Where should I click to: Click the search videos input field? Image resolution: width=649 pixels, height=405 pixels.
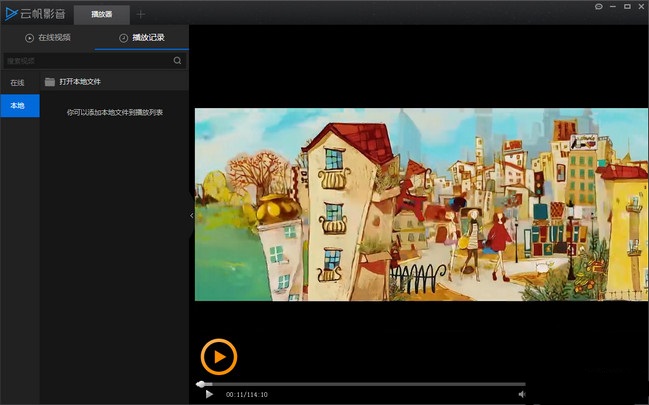tap(89, 61)
